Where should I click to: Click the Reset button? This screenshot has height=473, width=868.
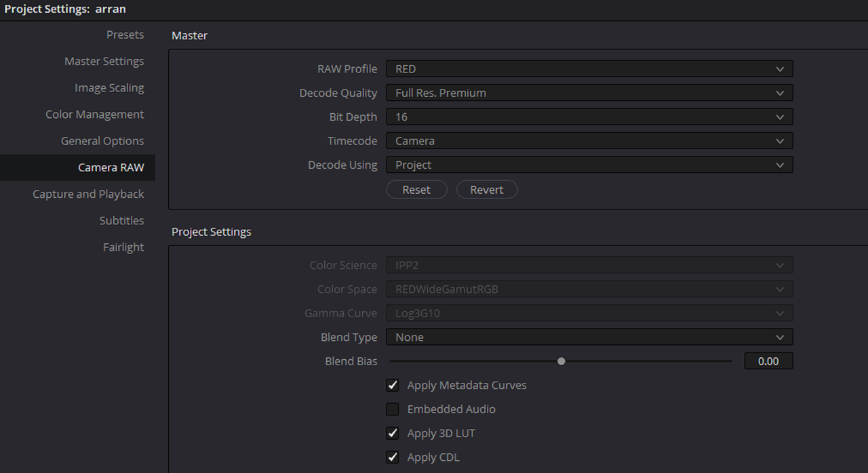click(416, 190)
